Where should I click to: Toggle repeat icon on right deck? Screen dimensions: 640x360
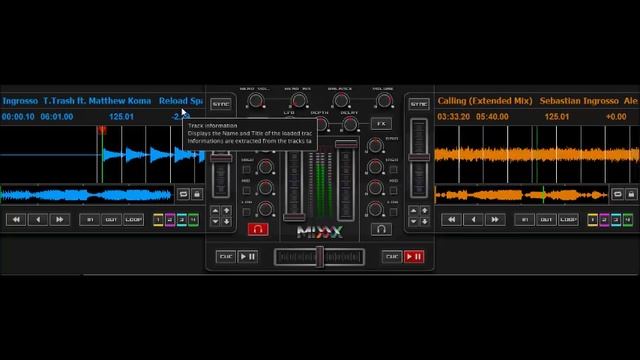618,194
